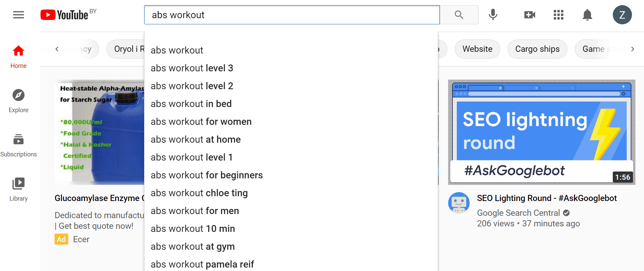Viewport: 644px width, 271px height.
Task: Select suggestion 'abs workout level 2'
Action: pyautogui.click(x=291, y=86)
